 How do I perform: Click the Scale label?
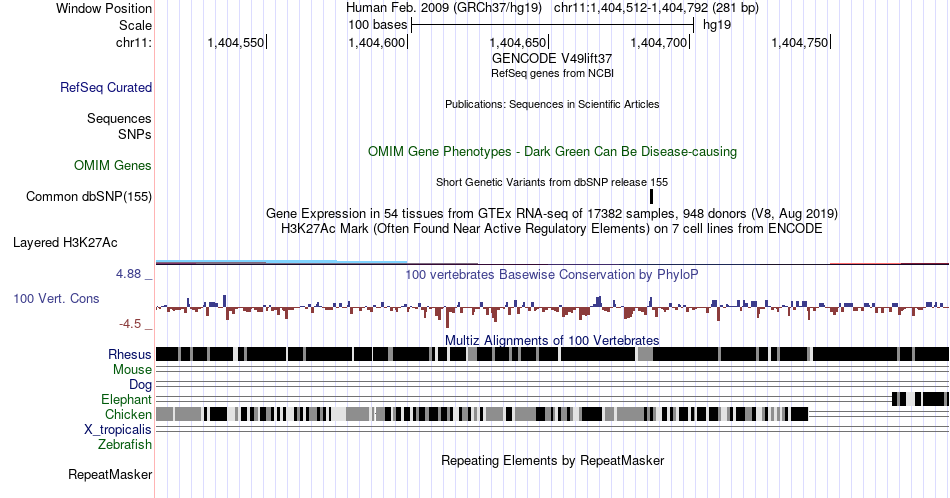coord(136,25)
